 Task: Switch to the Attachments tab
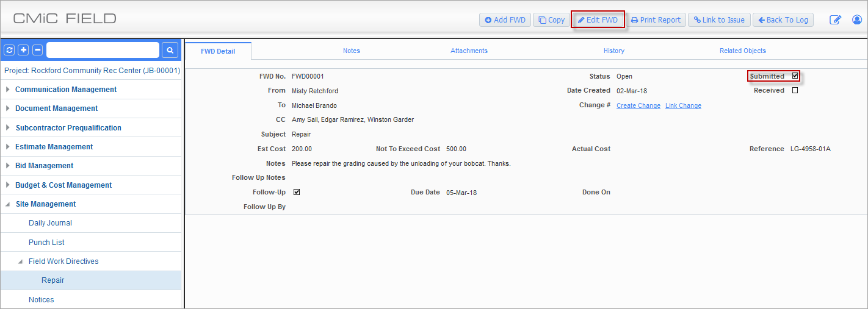click(469, 51)
